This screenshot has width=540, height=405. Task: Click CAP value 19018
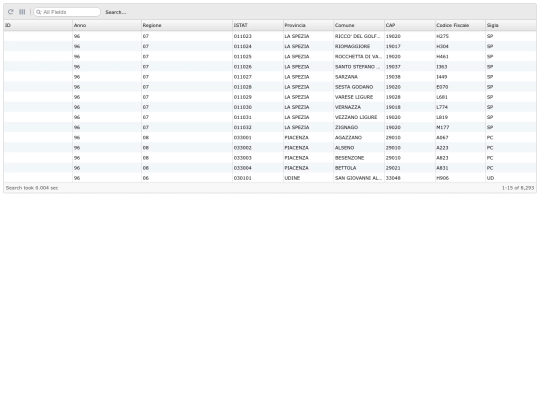393,107
